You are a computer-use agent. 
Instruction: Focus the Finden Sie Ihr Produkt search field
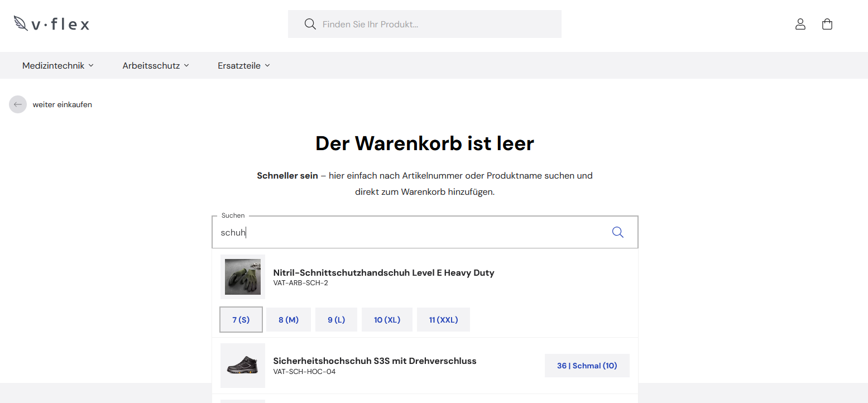click(425, 24)
